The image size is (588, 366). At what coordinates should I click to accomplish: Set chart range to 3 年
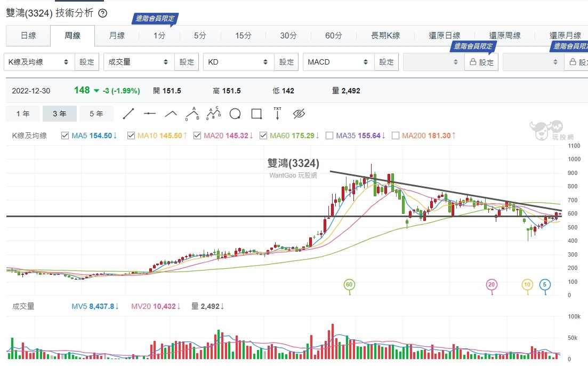tap(60, 114)
